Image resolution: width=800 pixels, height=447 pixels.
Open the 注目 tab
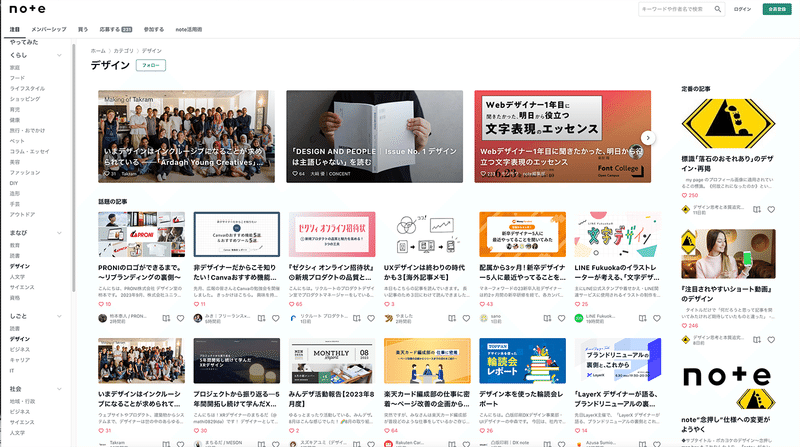(15, 30)
